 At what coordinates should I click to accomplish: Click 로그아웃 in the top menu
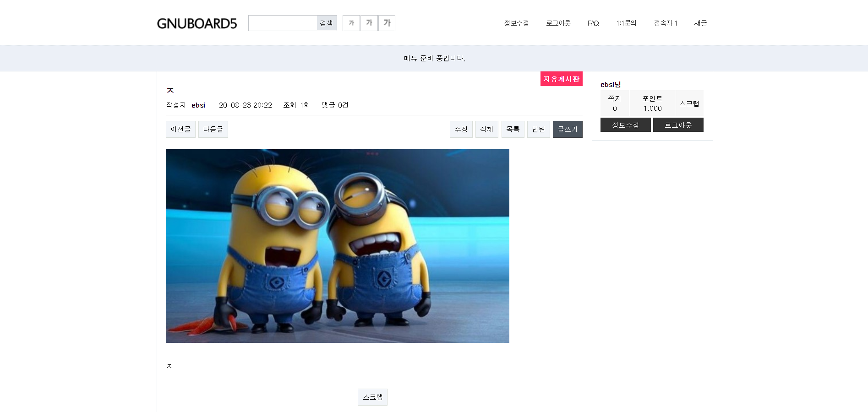[558, 23]
